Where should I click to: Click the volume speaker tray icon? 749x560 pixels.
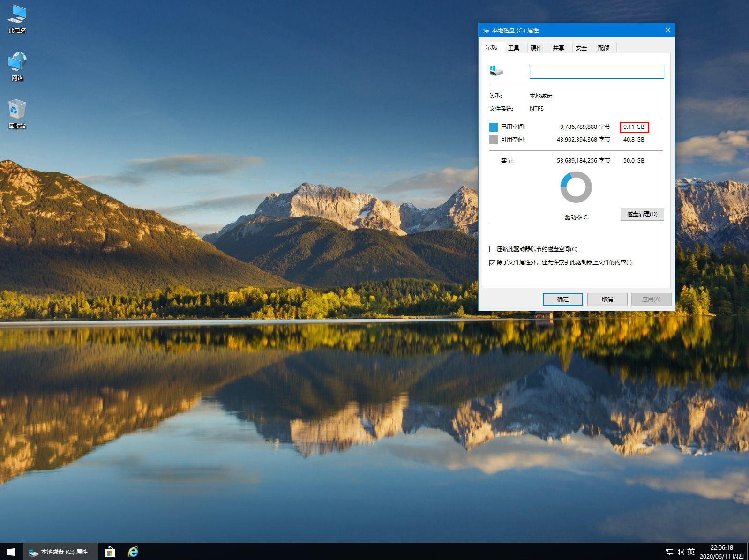(x=680, y=552)
